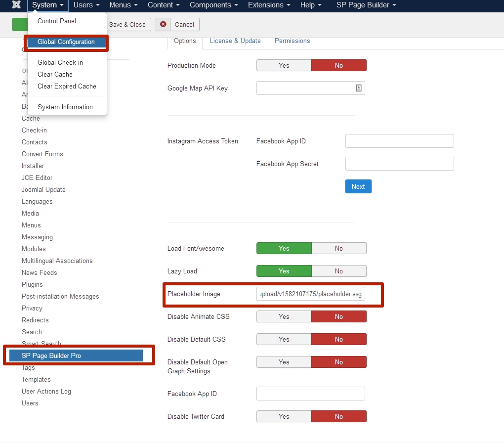This screenshot has height=443, width=504.
Task: Click the Joomla logo icon
Action: 16,5
